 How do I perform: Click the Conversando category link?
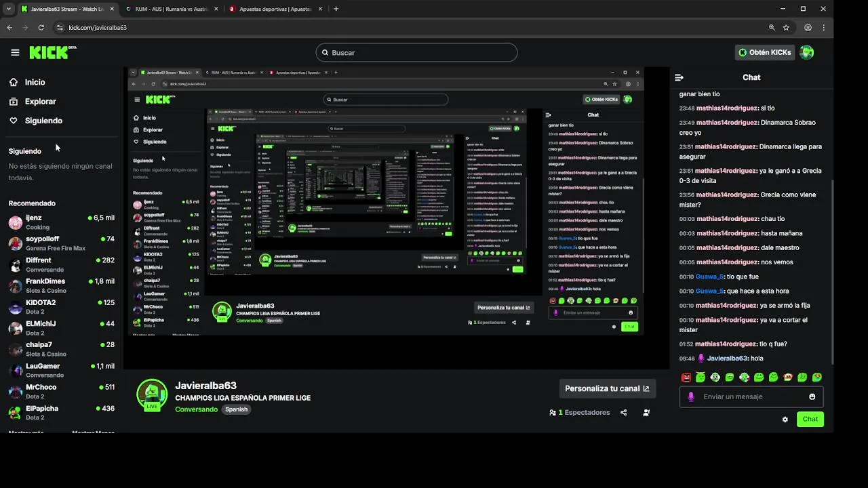[196, 409]
